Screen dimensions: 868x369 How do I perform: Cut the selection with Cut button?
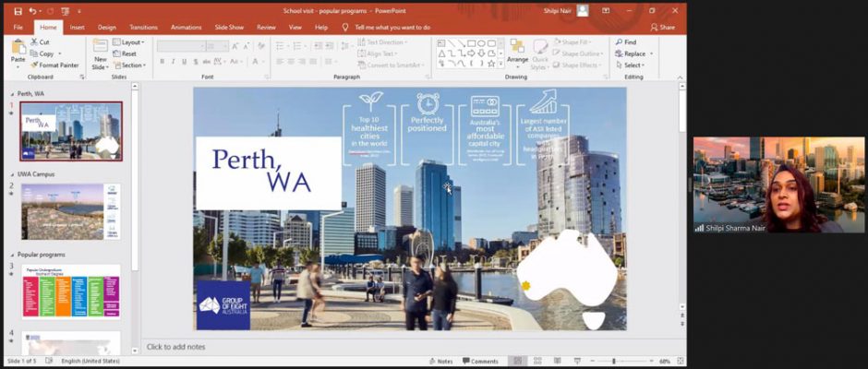40,42
